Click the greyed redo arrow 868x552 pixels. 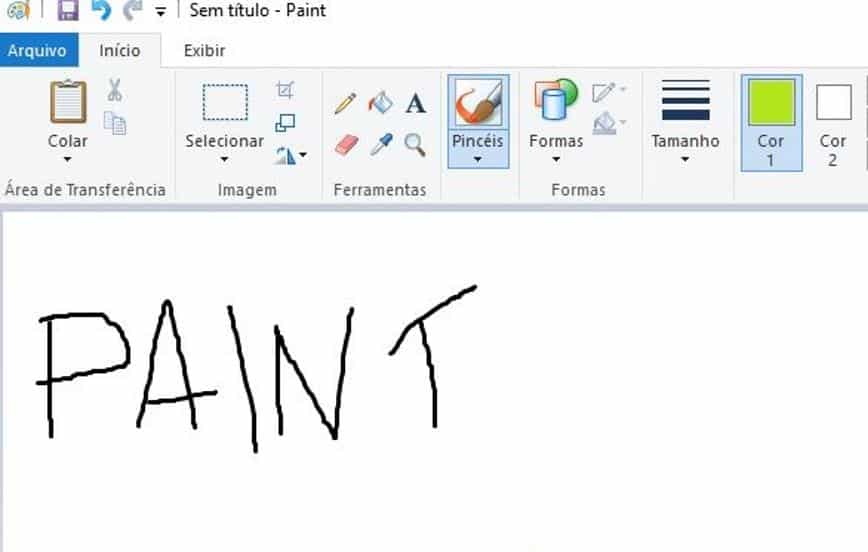[x=132, y=10]
